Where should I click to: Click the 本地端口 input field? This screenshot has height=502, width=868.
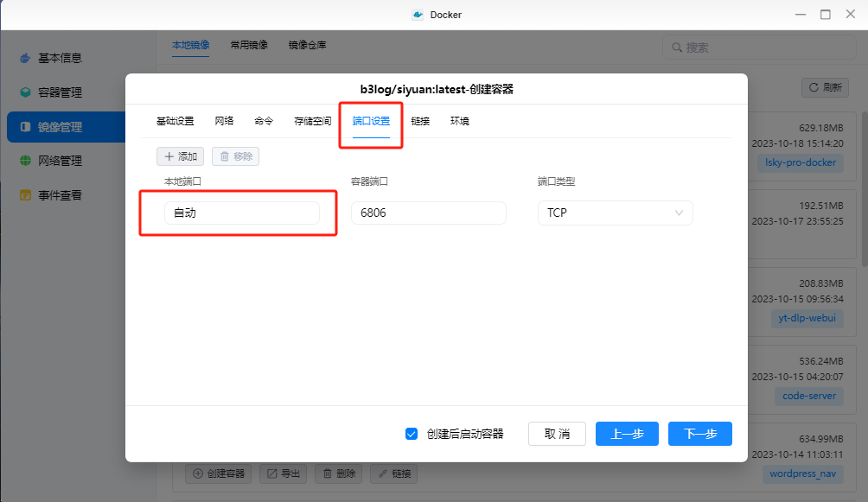point(241,213)
